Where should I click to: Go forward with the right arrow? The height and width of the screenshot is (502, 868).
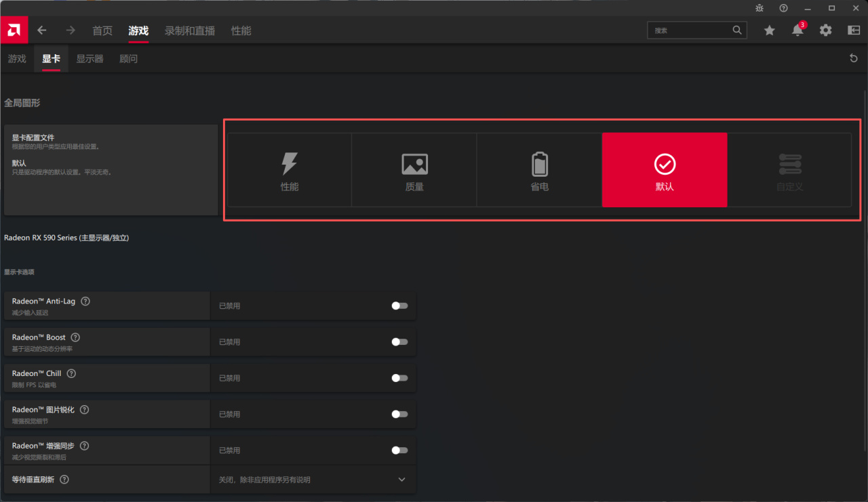71,30
